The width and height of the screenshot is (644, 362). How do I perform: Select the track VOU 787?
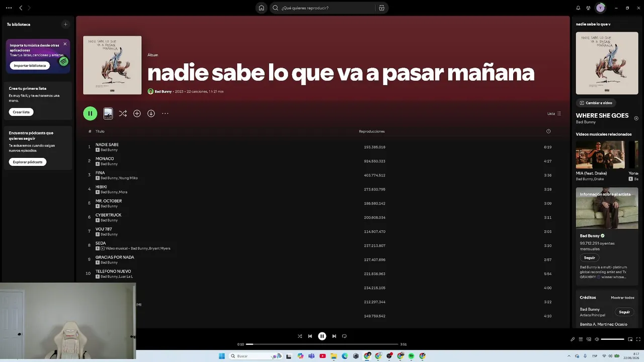104,229
